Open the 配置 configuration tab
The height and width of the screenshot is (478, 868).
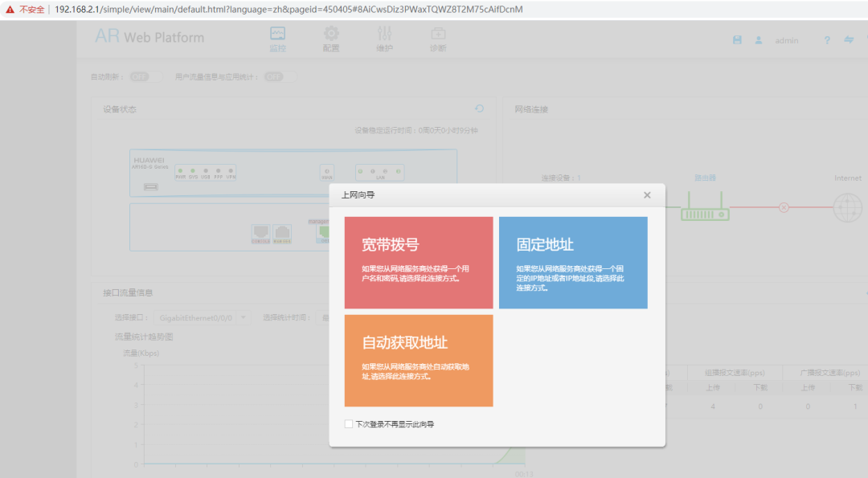coord(331,39)
